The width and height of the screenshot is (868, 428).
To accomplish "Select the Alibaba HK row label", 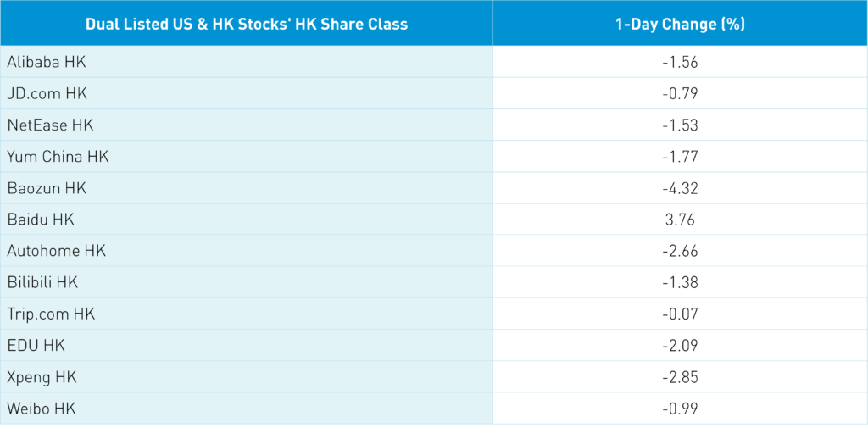I will (x=47, y=62).
